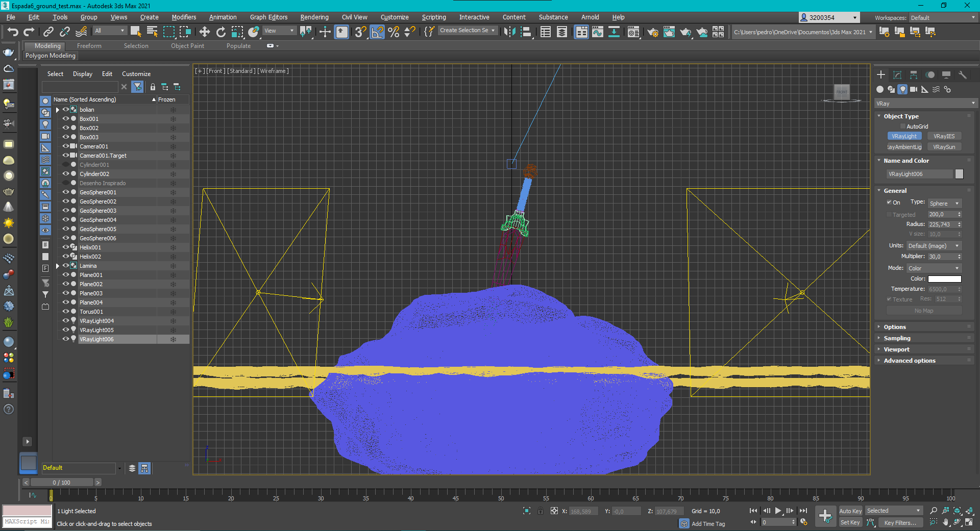Click the Link tool icon
The width and height of the screenshot is (980, 531).
point(48,32)
